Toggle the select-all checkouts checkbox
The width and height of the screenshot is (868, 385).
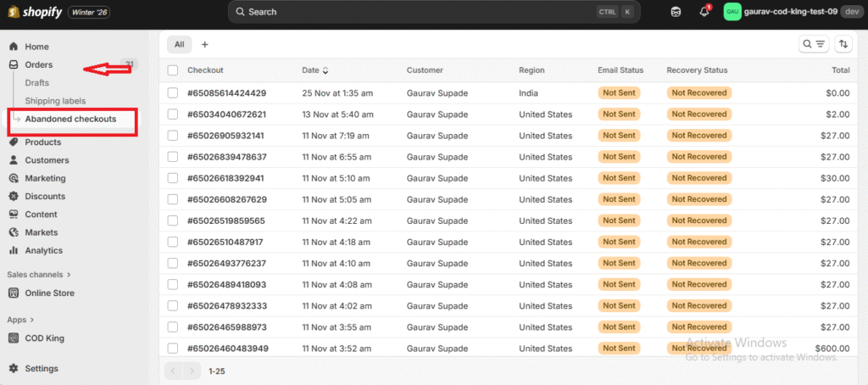[x=173, y=70]
